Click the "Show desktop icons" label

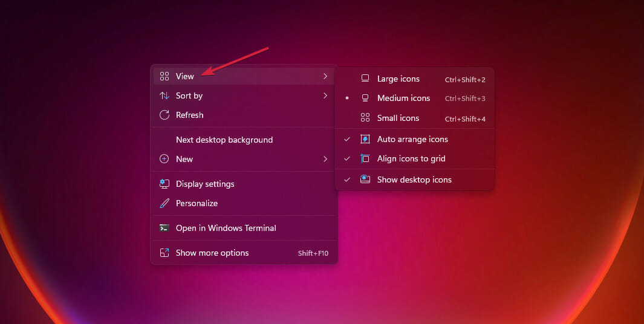[414, 180]
